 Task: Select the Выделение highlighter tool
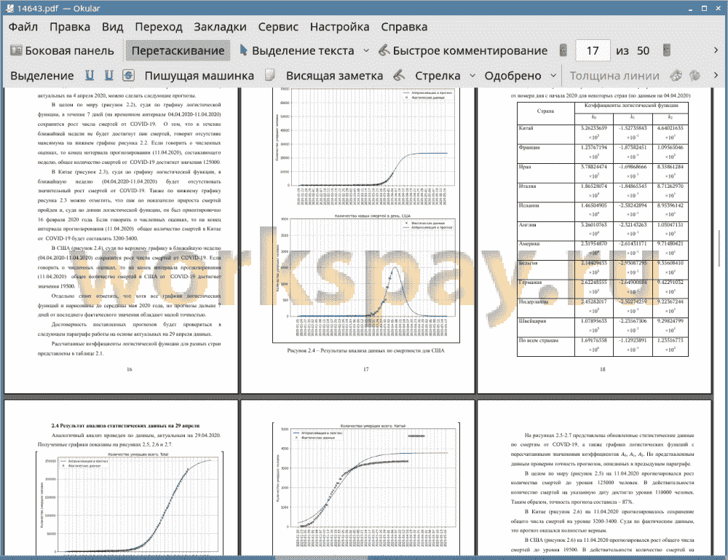(41, 76)
